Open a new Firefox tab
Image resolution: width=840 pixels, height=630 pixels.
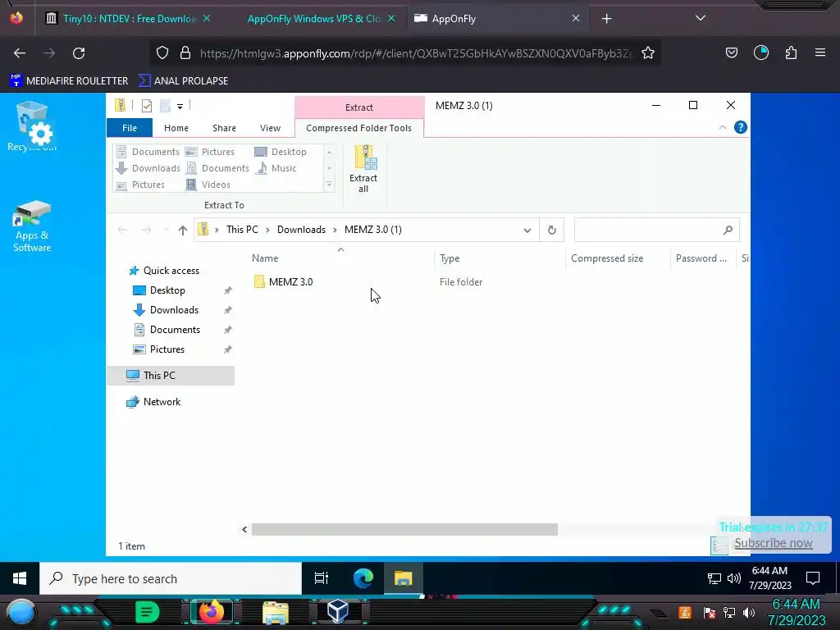pyautogui.click(x=606, y=19)
